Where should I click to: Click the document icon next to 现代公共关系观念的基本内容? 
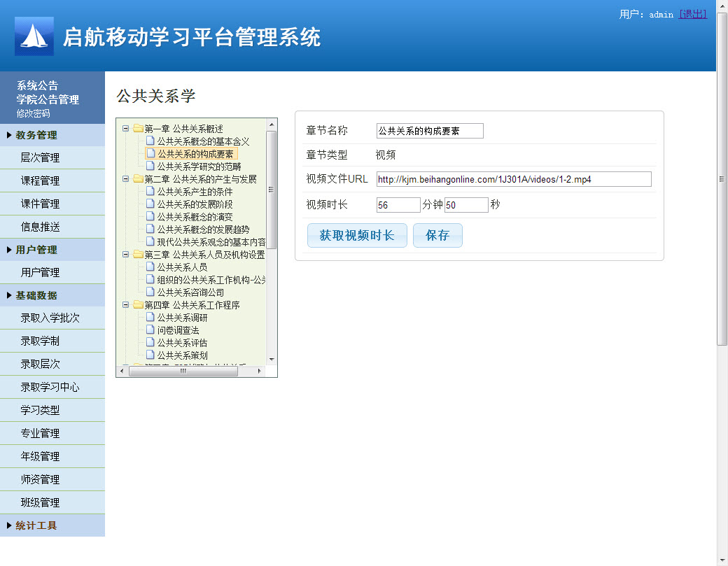coord(150,241)
